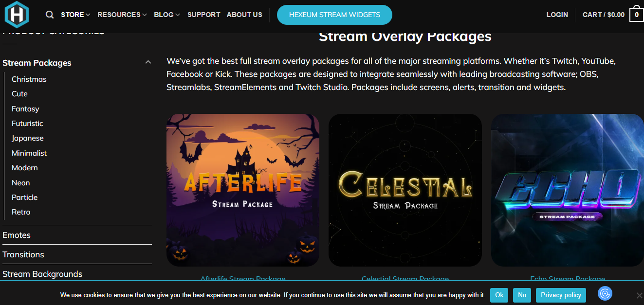This screenshot has height=305, width=644.
Task: Open search with the magnifier icon
Action: 50,15
